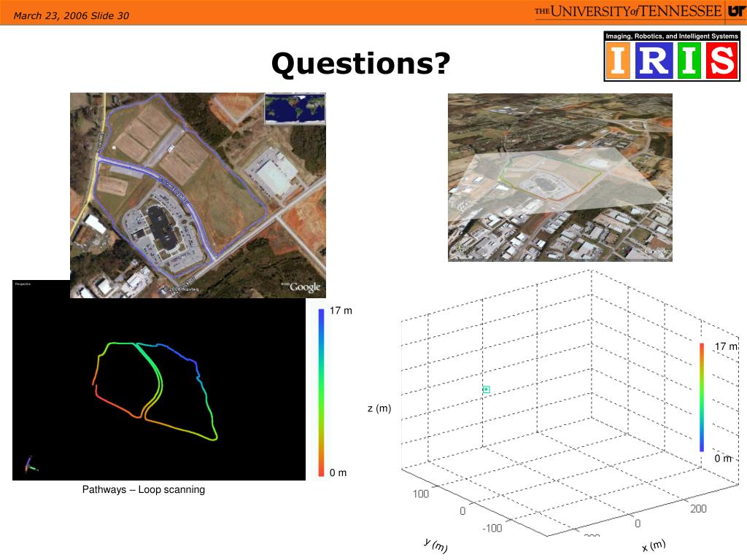Click the 'z (m)' axis label
Screen dimensions: 747x560
(379, 408)
